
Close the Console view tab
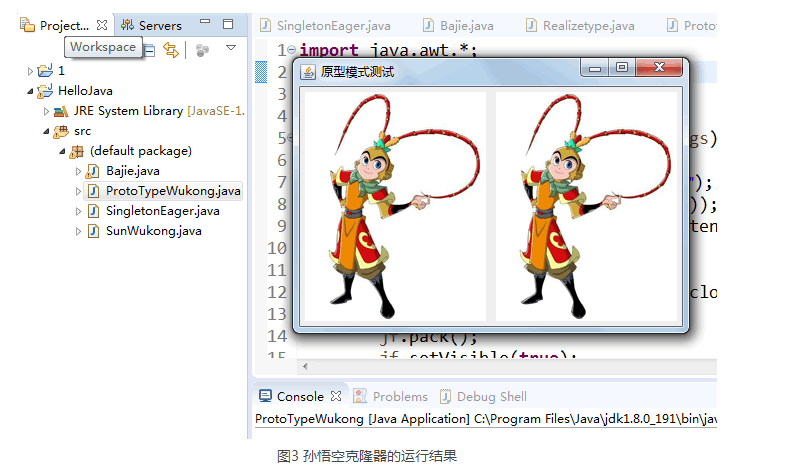point(336,396)
